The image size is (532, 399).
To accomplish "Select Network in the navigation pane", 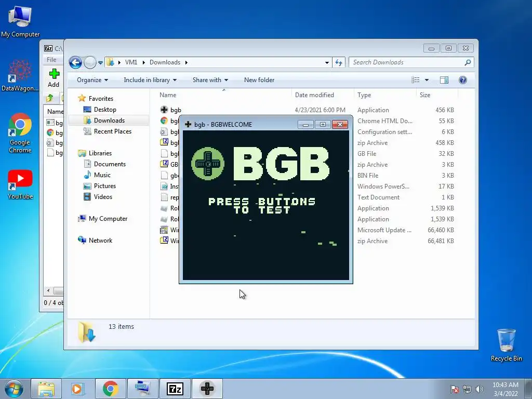I will tap(100, 241).
